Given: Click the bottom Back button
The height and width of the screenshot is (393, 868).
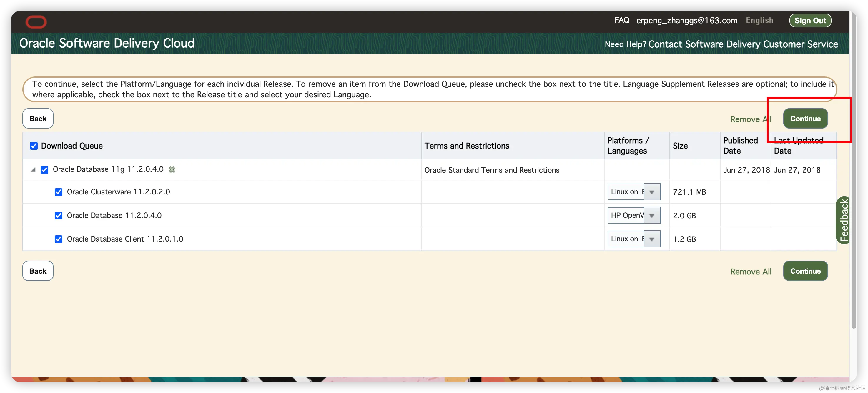Looking at the screenshot, I should [x=38, y=271].
